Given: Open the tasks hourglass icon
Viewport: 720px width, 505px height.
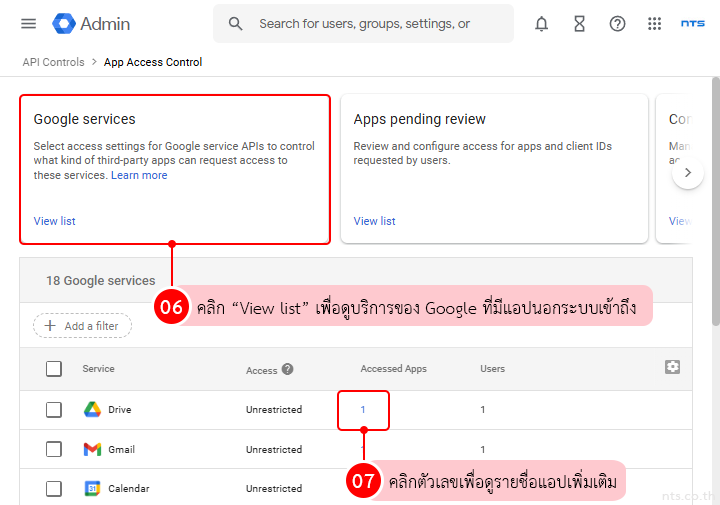Looking at the screenshot, I should [x=579, y=24].
